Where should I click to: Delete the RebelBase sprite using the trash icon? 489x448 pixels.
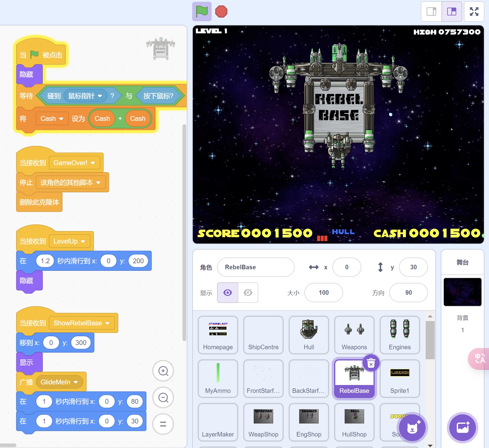click(371, 363)
